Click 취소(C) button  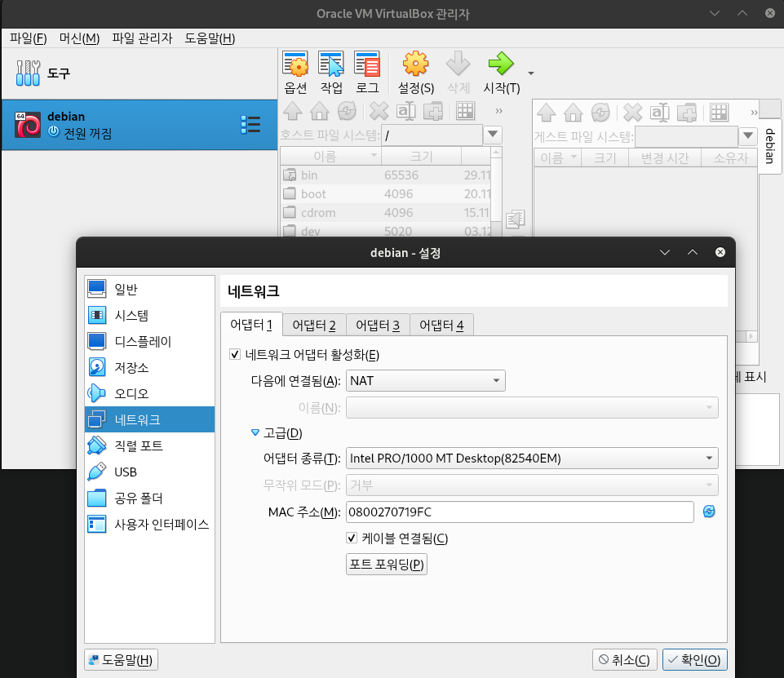point(624,659)
